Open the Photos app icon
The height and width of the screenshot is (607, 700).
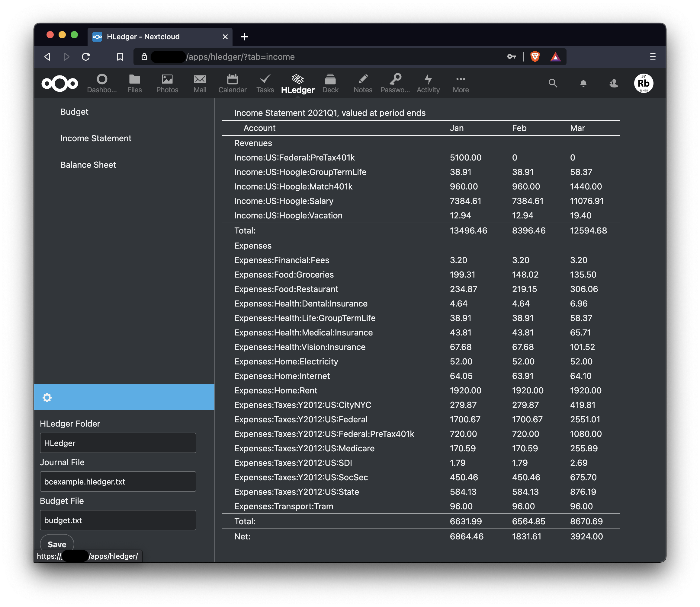[x=167, y=83]
